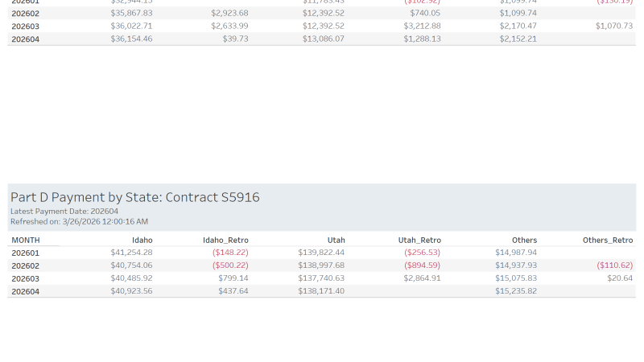Click the $139,822.44 Utah cell
This screenshot has width=644, height=362.
[320, 253]
